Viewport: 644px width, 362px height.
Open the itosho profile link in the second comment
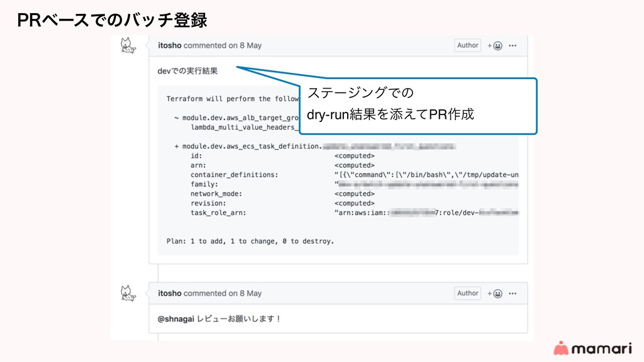[x=169, y=293]
